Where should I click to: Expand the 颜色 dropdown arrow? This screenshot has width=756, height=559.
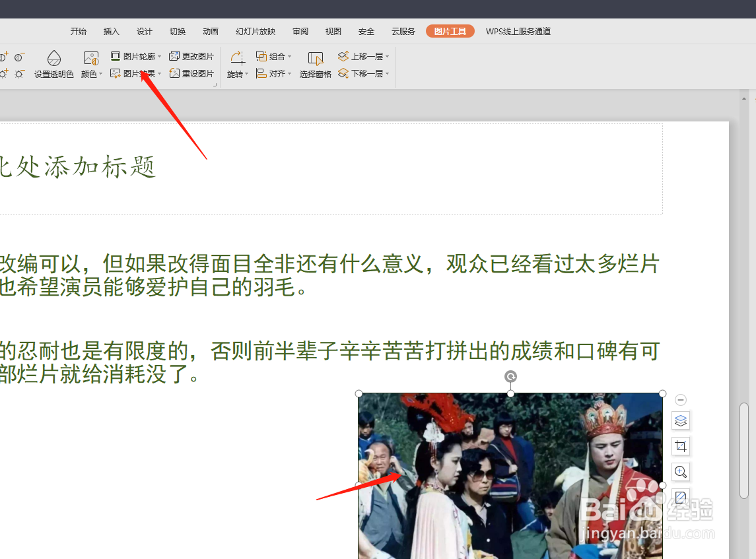[x=101, y=74]
